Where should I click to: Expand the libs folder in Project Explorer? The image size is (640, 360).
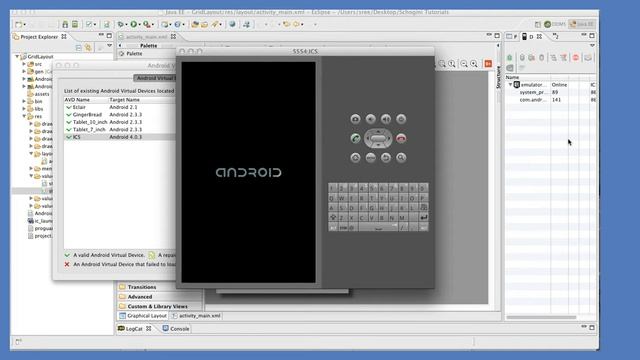[24, 109]
